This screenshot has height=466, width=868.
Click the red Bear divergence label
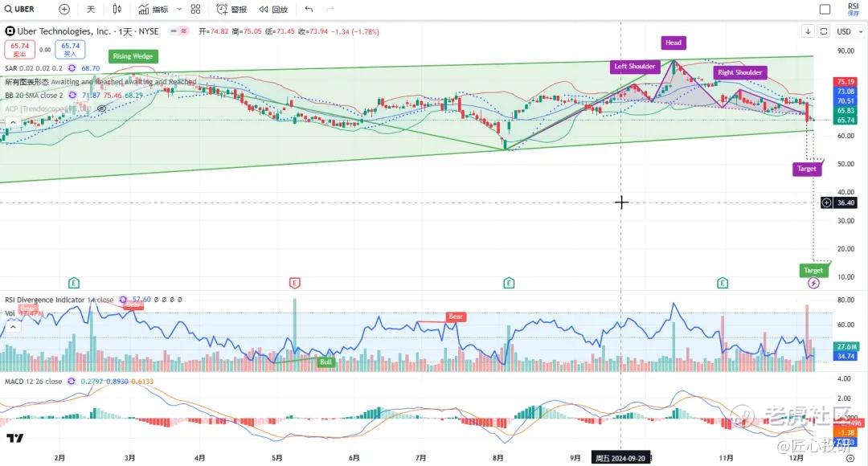[456, 317]
